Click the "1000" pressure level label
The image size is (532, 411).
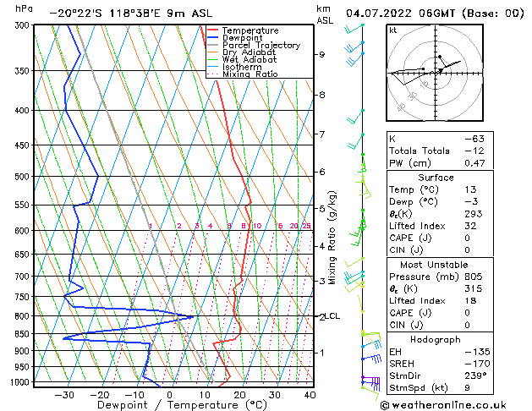point(21,382)
